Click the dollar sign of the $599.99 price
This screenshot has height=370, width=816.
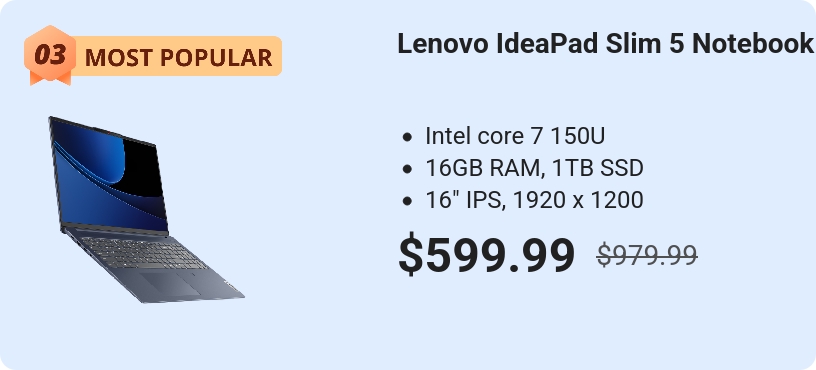point(411,254)
